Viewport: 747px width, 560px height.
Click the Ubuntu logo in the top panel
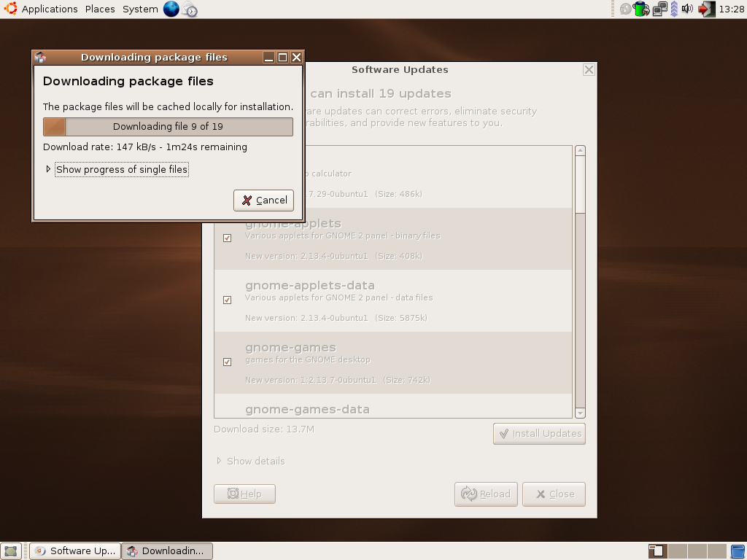click(x=10, y=9)
